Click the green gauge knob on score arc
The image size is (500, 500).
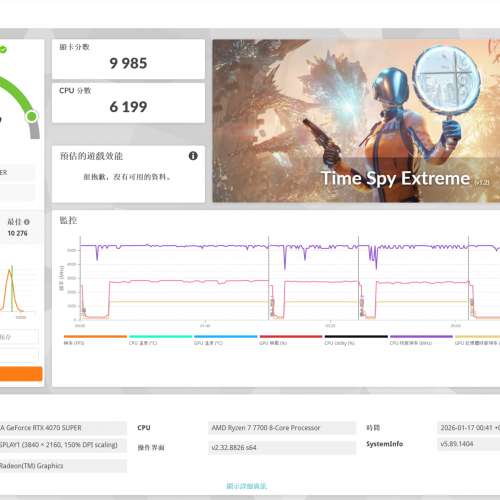coord(32,116)
